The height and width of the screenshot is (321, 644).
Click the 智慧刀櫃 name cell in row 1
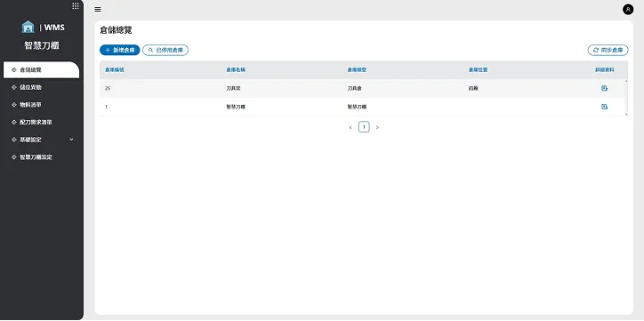tap(236, 107)
